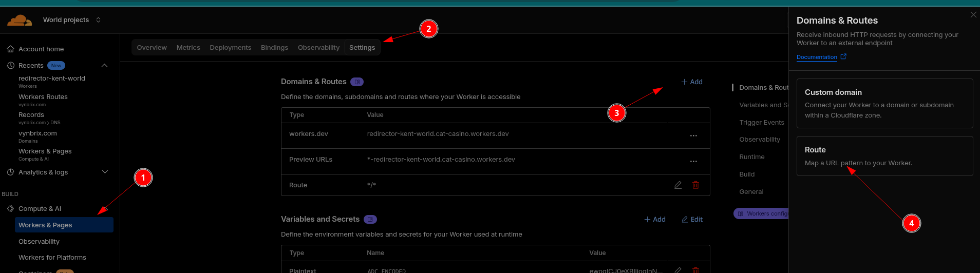Screen dimensions: 980x273
Task: Switch to the Deployments tab
Action: pyautogui.click(x=230, y=48)
